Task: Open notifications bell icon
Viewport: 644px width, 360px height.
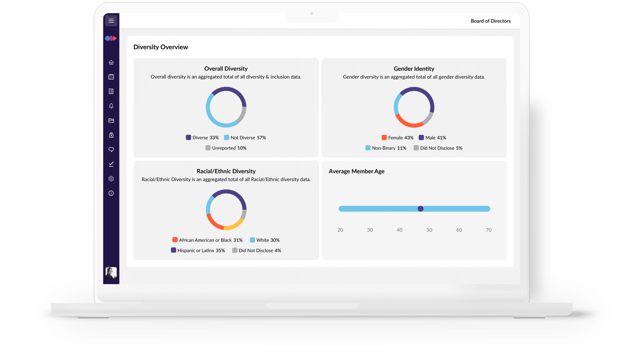Action: click(111, 106)
